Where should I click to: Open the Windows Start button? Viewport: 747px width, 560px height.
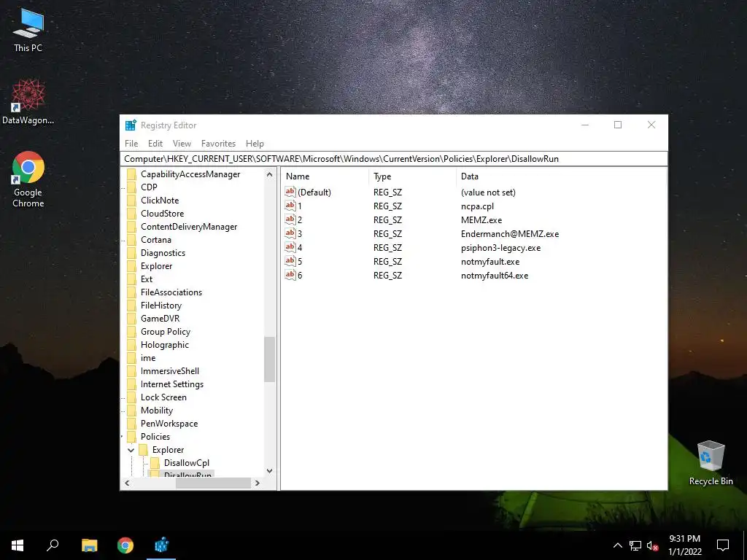click(18, 545)
